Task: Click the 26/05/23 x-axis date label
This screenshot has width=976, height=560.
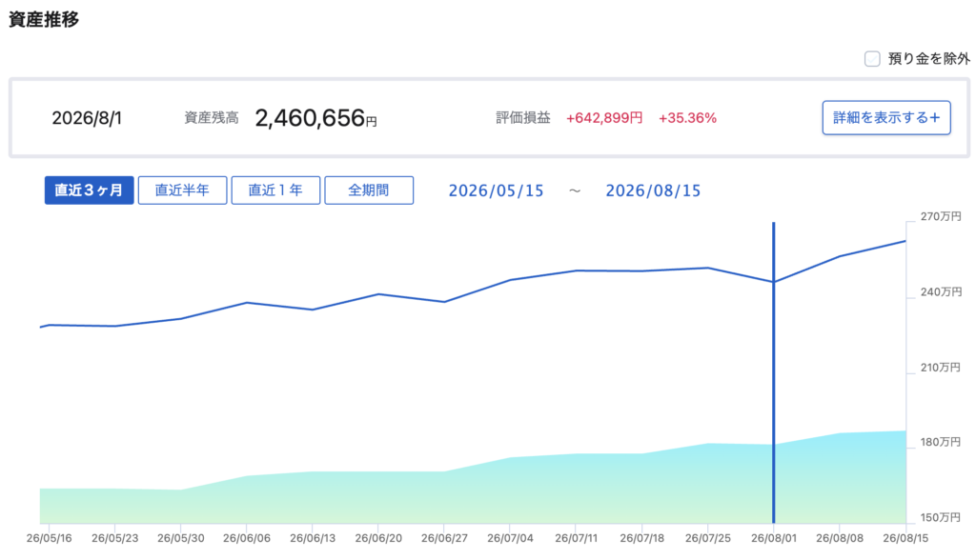Action: pos(115,538)
